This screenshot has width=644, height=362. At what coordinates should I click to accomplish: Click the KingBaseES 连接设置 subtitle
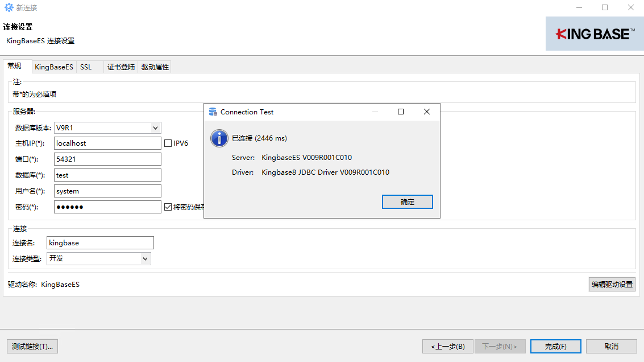[40, 41]
